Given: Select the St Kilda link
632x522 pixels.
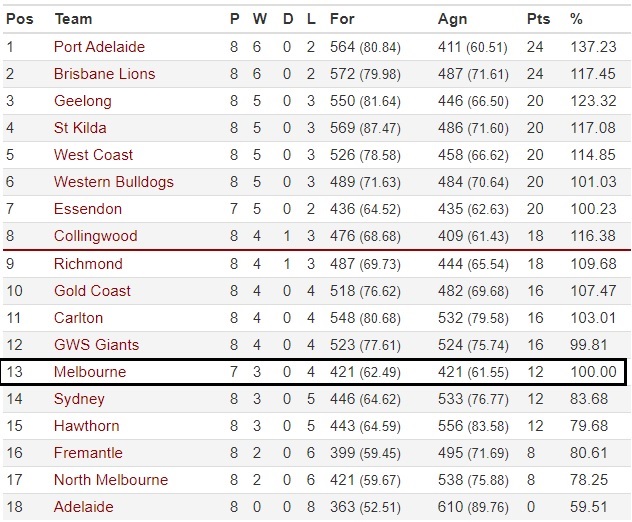Looking at the screenshot, I should coord(80,128).
